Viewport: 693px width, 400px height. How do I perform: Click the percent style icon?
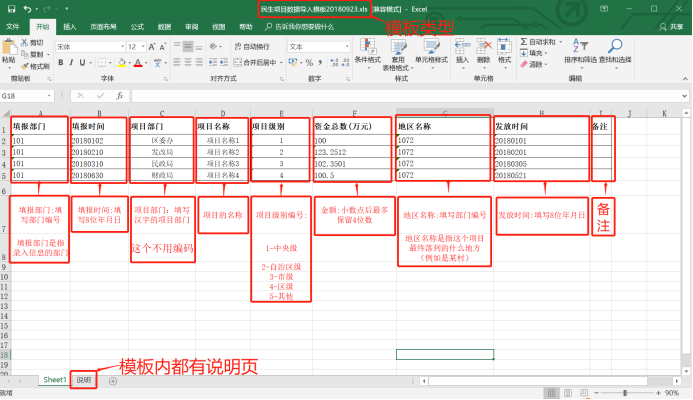[x=309, y=62]
